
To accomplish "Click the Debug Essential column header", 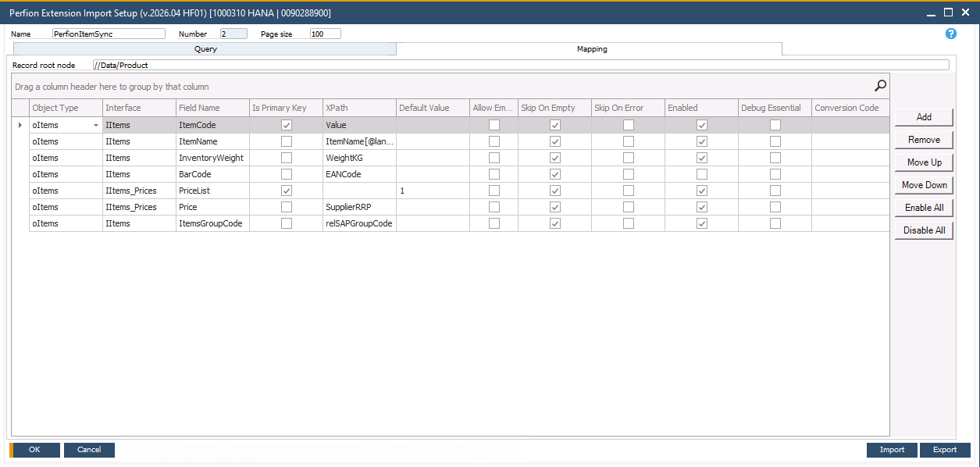I will click(775, 108).
